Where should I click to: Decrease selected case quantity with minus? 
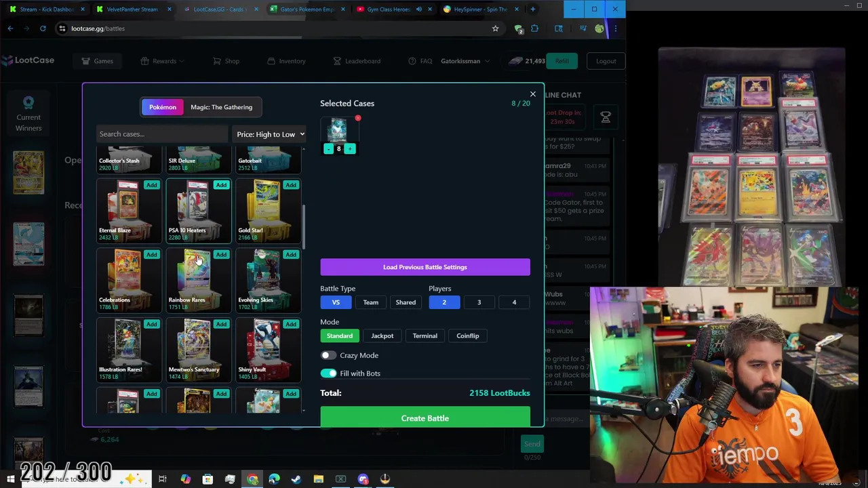[x=328, y=149]
